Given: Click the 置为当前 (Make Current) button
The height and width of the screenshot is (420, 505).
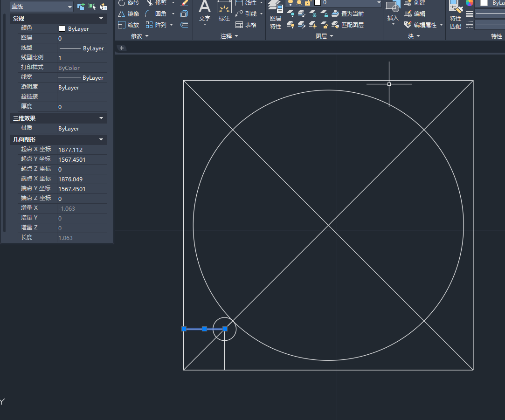Looking at the screenshot, I should (348, 14).
